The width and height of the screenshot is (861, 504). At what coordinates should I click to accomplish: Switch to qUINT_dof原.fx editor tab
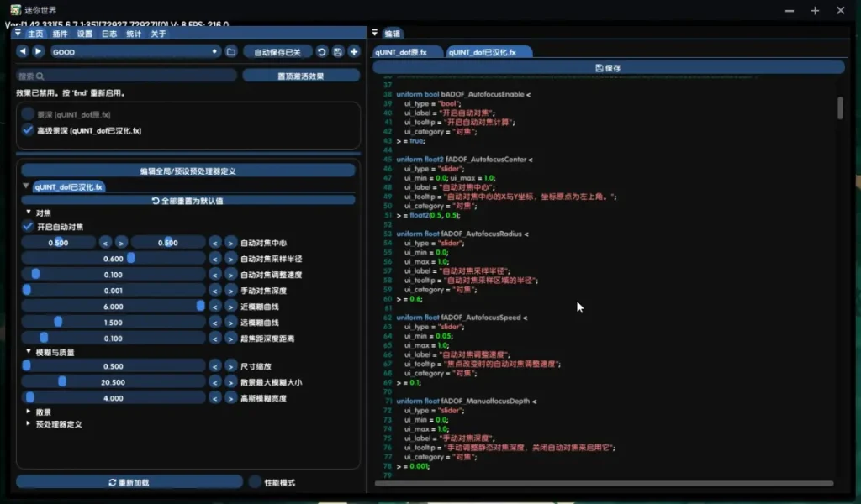point(401,52)
